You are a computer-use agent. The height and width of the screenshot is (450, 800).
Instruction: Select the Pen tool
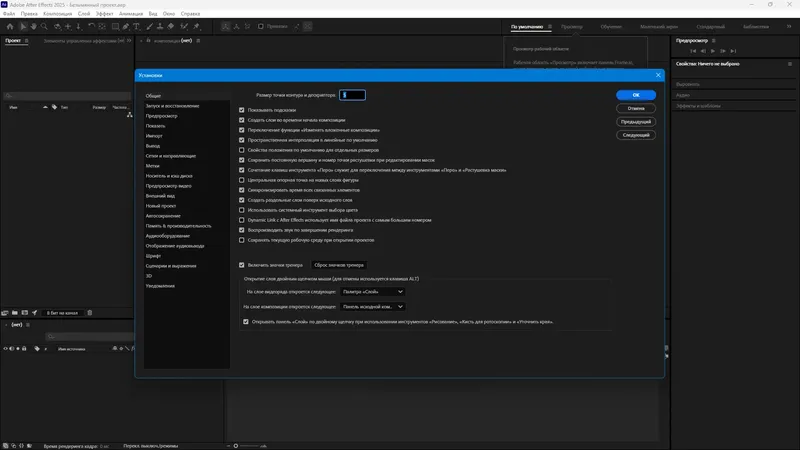point(126,27)
